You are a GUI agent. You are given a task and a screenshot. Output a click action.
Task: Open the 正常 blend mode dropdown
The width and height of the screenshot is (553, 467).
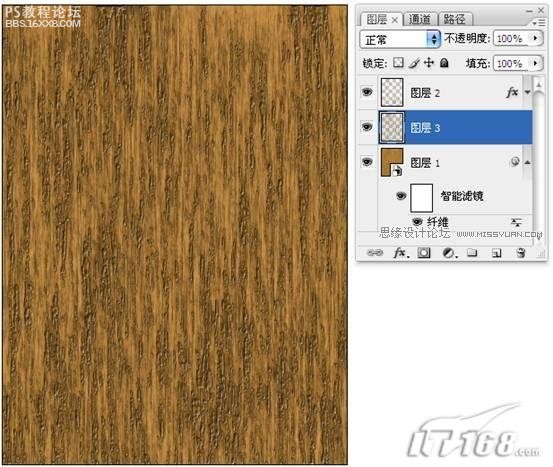click(x=400, y=39)
